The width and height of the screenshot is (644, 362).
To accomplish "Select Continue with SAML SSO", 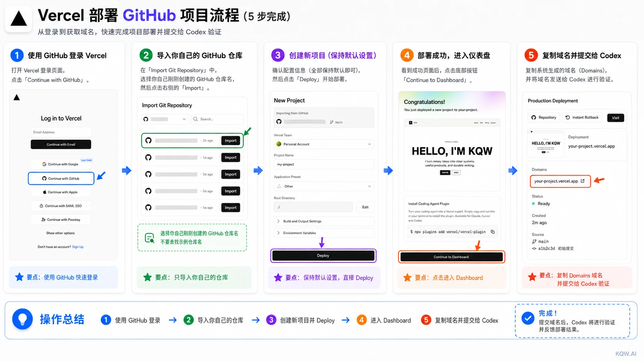I will [x=61, y=206].
